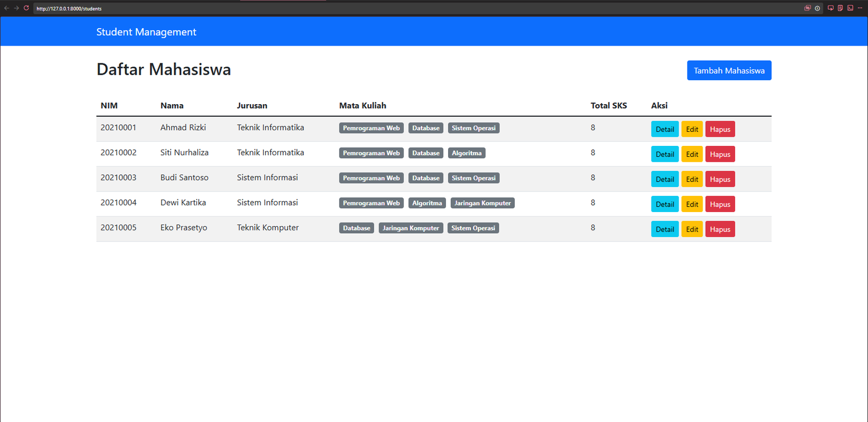Image resolution: width=868 pixels, height=422 pixels.
Task: Click the overlapping windows icon in address bar
Action: click(807, 8)
